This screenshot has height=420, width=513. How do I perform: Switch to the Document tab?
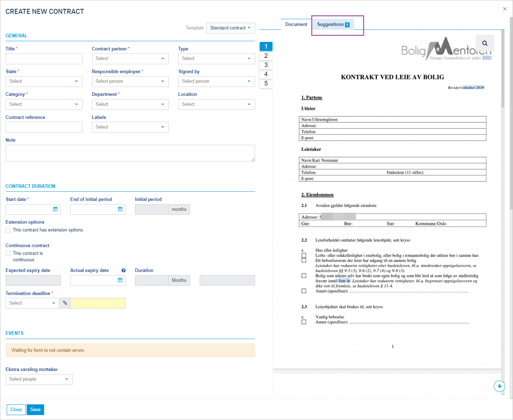(x=296, y=24)
